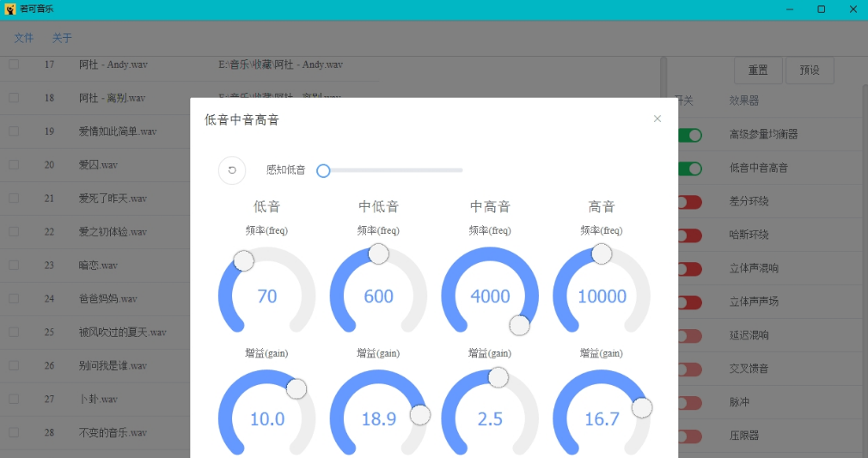This screenshot has width=868, height=458.
Task: Open the 关于 menu
Action: pyautogui.click(x=62, y=39)
